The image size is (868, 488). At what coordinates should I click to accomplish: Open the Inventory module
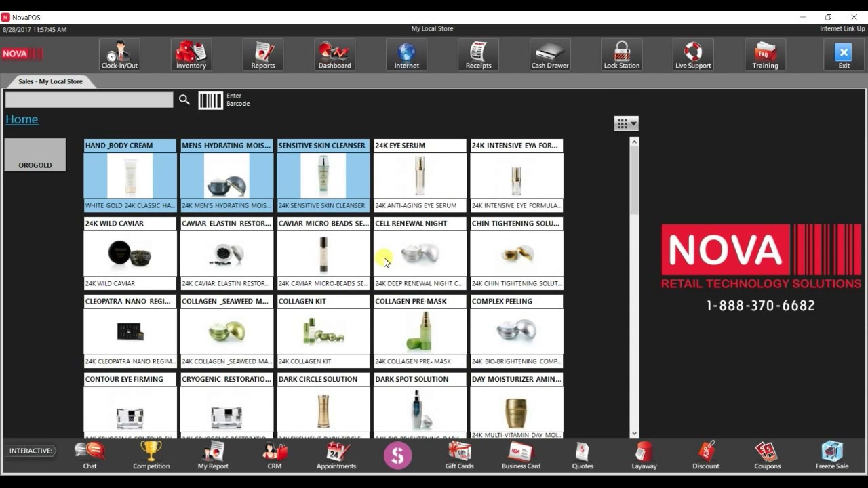(191, 54)
